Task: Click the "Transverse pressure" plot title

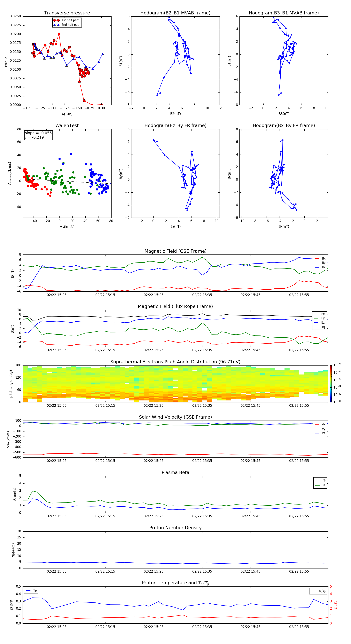Action: pos(67,13)
